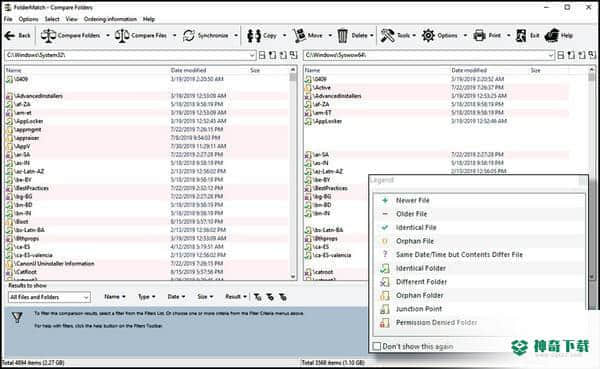The width and height of the screenshot is (600, 369).
Task: Open the View menu
Action: click(72, 19)
